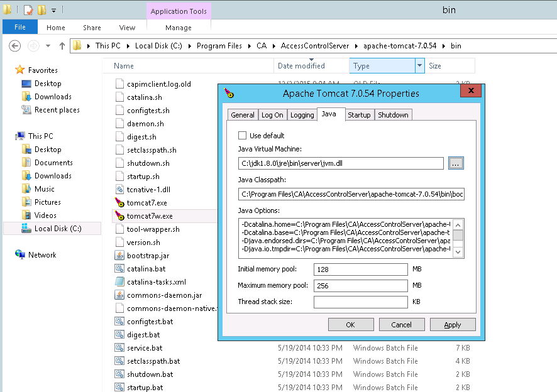Open the Manage ribbon tab
Image resolution: width=557 pixels, height=392 pixels.
(x=179, y=28)
